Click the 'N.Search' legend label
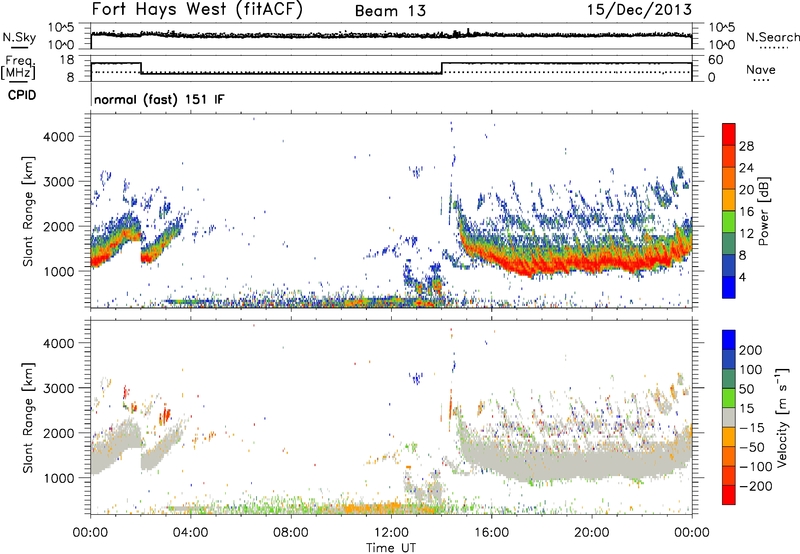Screen dimensions: 800x554 (772, 37)
